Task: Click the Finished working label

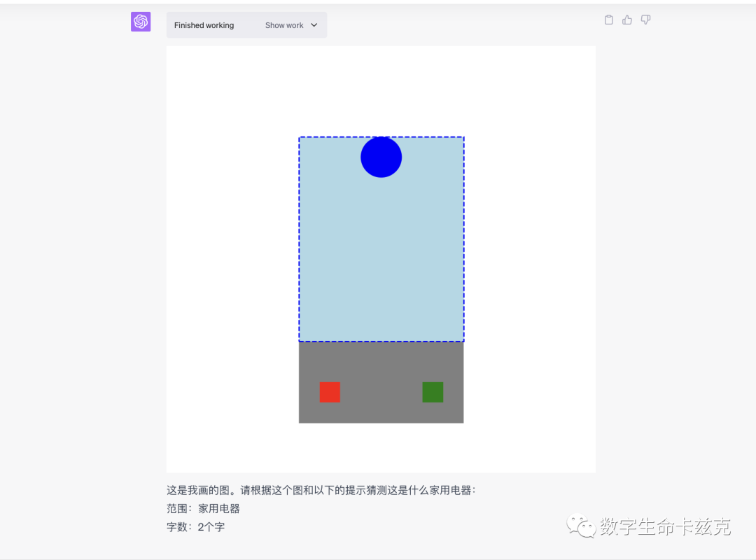Action: coord(204,25)
